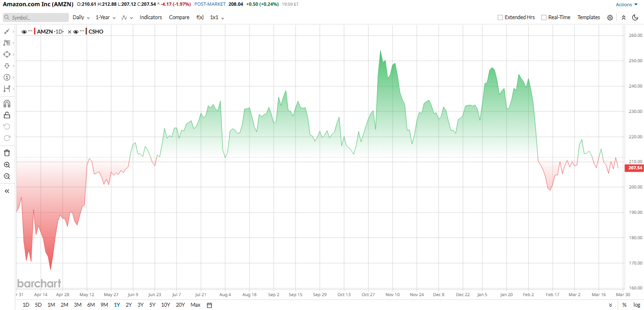Click the AMZN series red color bar
The height and width of the screenshot is (310, 644).
point(35,32)
